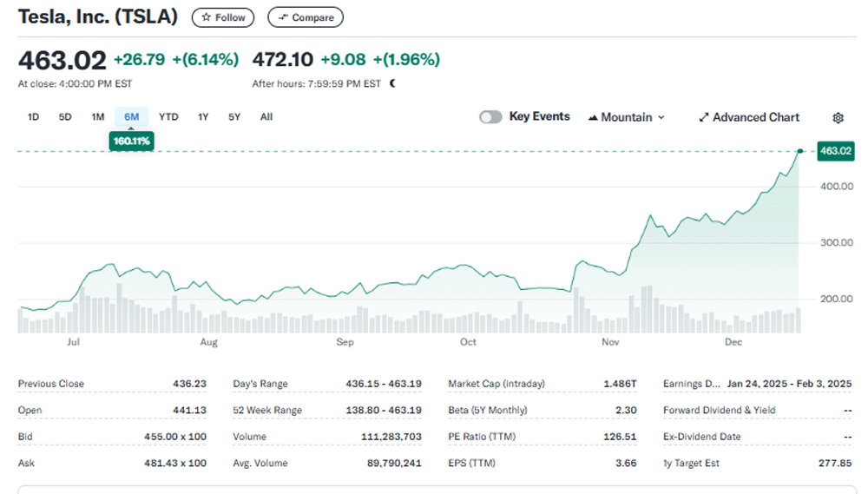Click the Earnings Date label
Image resolution: width=868 pixels, height=494 pixels.
691,384
